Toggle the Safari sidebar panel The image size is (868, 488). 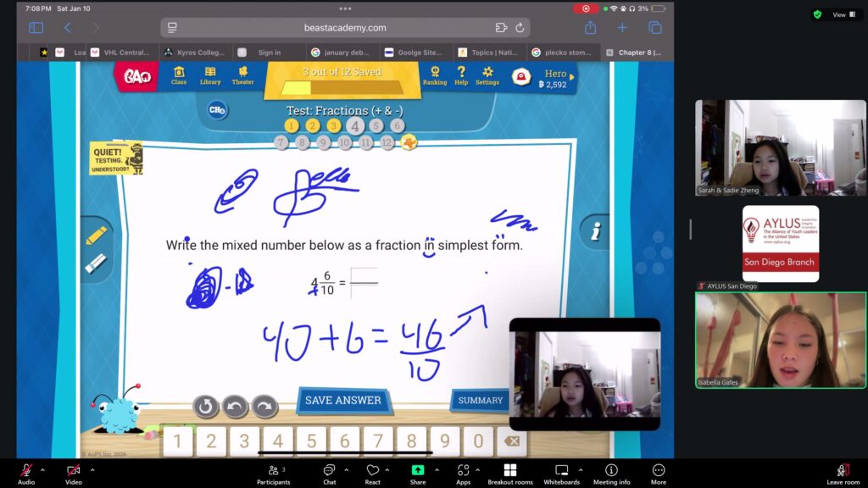pyautogui.click(x=36, y=28)
